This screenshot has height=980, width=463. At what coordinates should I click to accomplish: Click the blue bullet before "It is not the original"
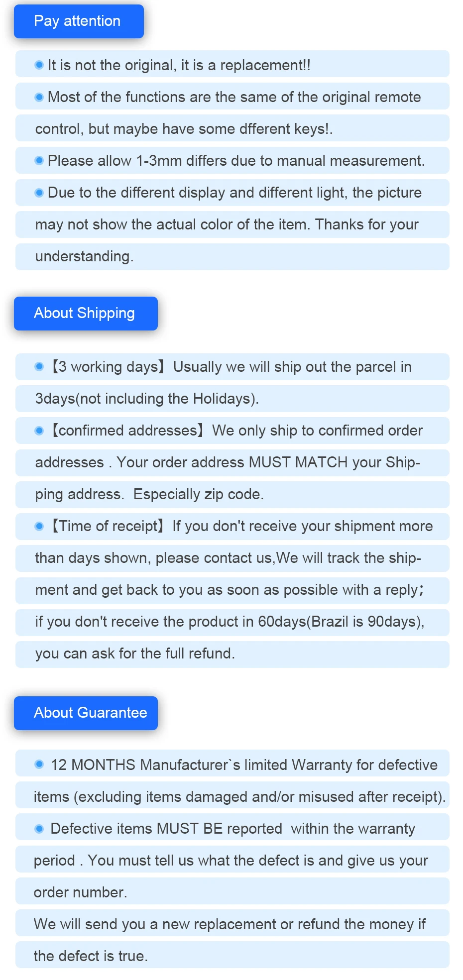(39, 65)
